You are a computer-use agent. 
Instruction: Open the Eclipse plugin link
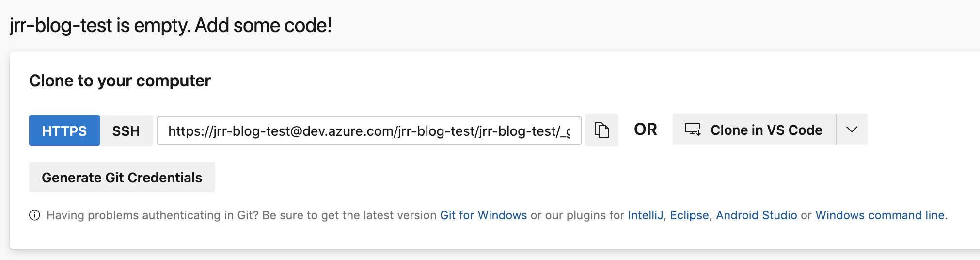coord(689,215)
